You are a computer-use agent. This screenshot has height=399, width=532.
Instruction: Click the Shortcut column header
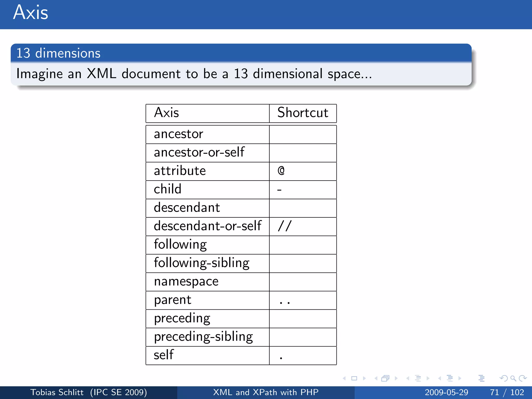click(x=303, y=113)
